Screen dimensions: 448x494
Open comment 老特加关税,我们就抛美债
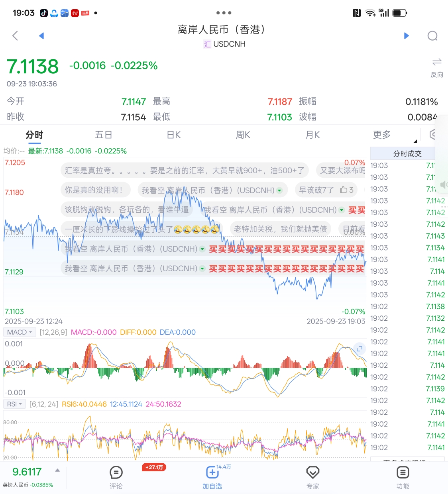click(x=281, y=229)
